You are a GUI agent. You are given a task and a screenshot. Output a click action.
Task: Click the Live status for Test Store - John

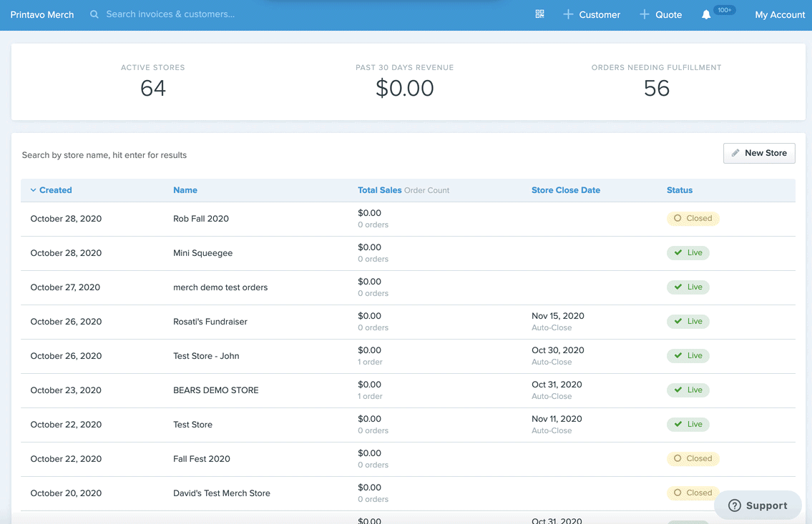tap(688, 356)
